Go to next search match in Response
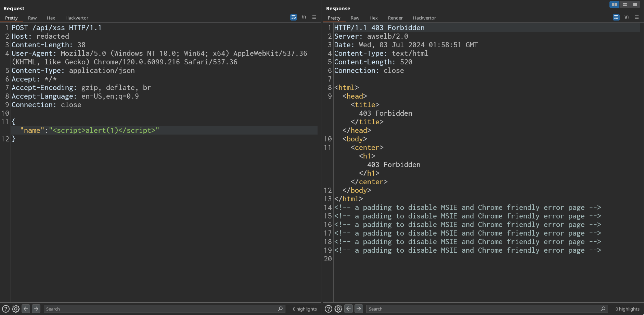Viewport: 644px width, 315px height. [x=359, y=309]
